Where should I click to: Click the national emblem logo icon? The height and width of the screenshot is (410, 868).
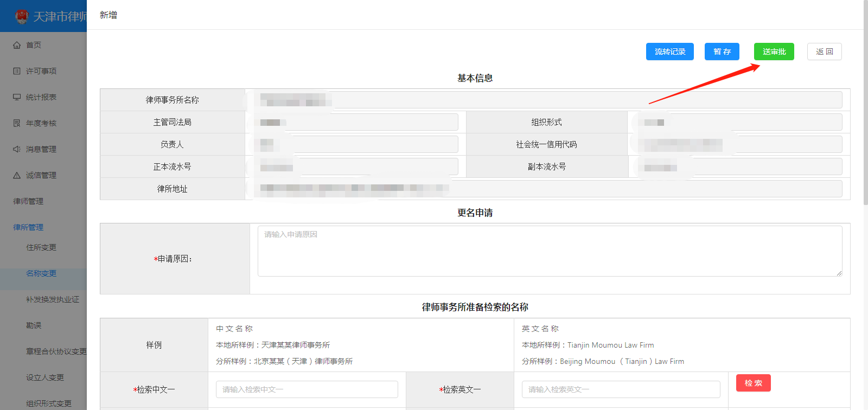[x=22, y=16]
